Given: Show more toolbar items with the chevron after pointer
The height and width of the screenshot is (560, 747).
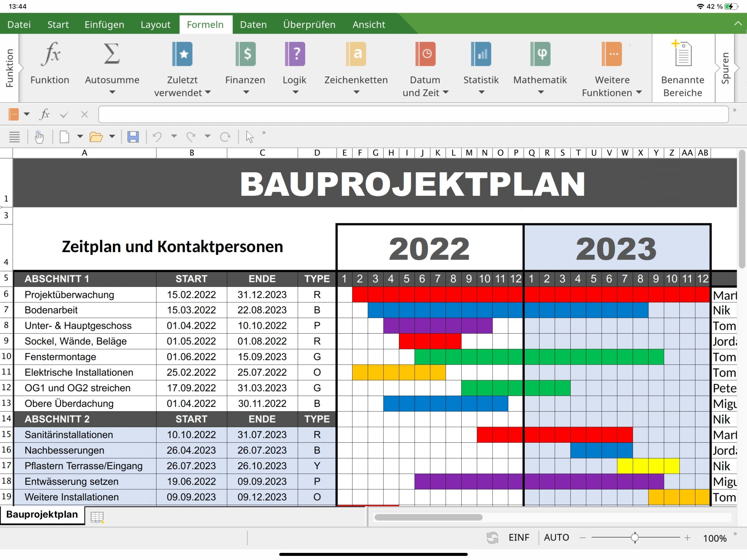Looking at the screenshot, I should click(x=264, y=133).
